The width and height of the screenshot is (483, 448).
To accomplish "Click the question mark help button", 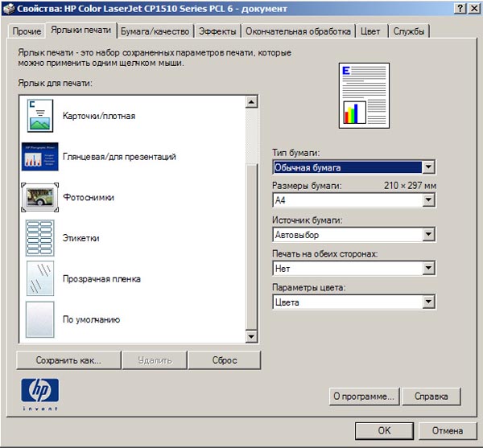I will click(x=460, y=8).
